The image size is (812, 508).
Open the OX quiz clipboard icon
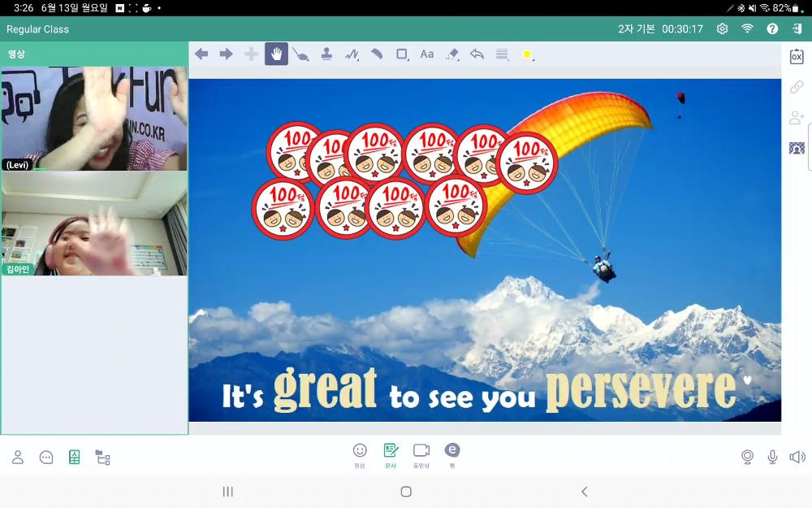pyautogui.click(x=797, y=57)
